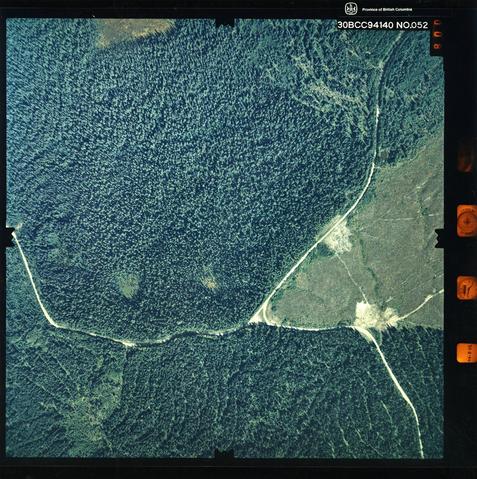
Task: Click the small brown-centered forest opening
Action: (x=209, y=279)
